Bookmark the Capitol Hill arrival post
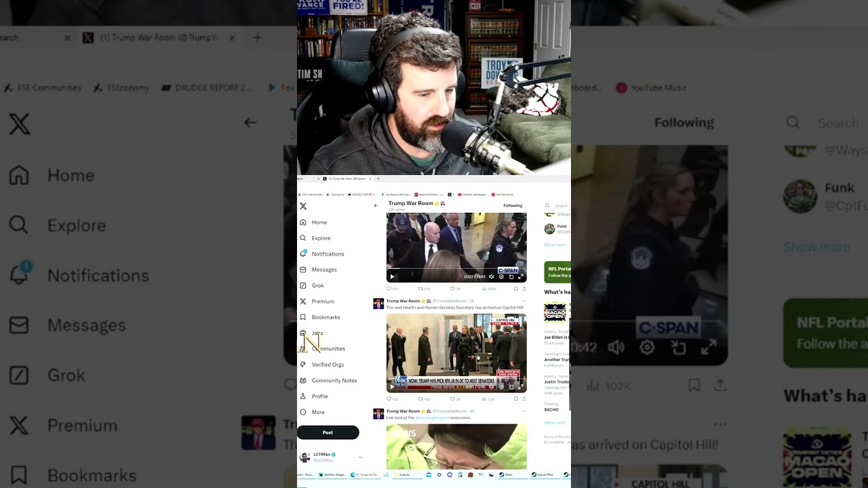 click(515, 399)
